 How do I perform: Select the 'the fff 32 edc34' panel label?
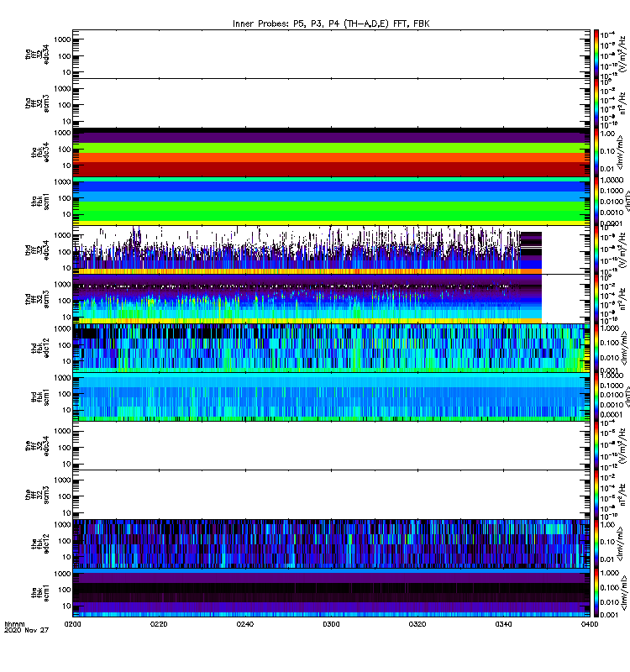[37, 446]
